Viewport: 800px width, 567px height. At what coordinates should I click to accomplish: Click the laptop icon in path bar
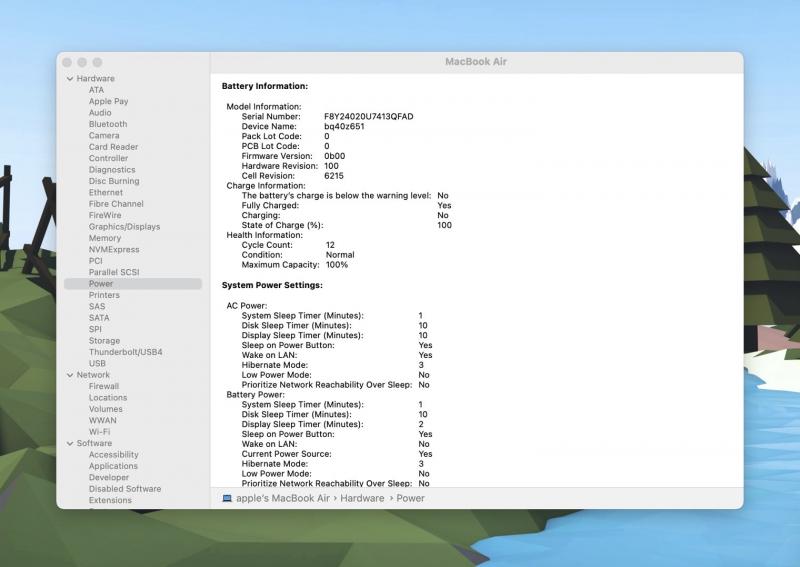pyautogui.click(x=227, y=499)
